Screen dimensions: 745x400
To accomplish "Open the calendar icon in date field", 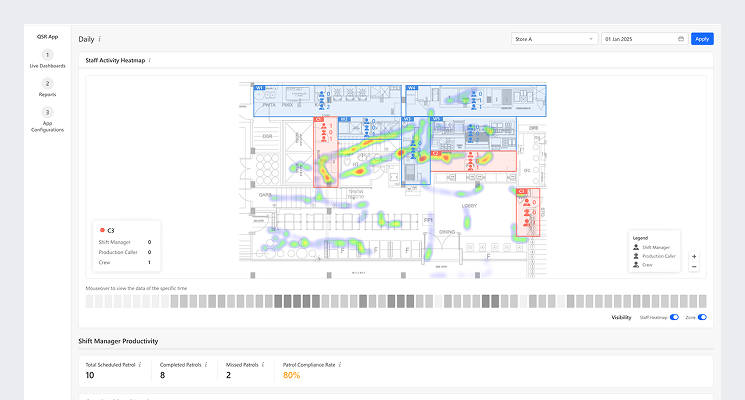I will (x=681, y=39).
